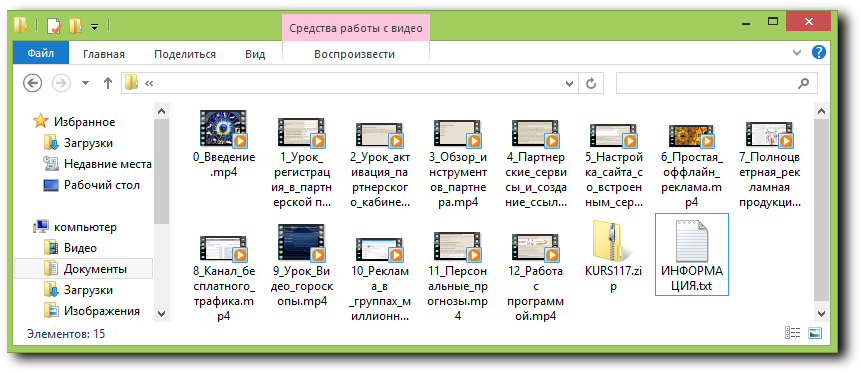The width and height of the screenshot is (861, 373).
Task: Click the Back navigation arrow
Action: 33,83
